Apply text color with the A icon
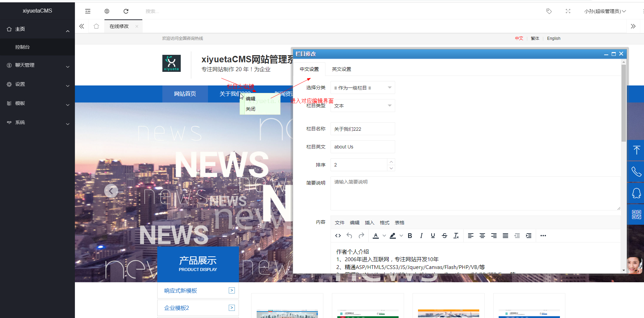This screenshot has height=318, width=644. click(376, 236)
